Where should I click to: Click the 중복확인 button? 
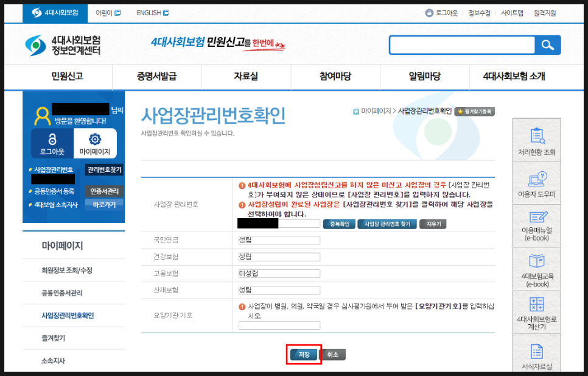(x=340, y=224)
